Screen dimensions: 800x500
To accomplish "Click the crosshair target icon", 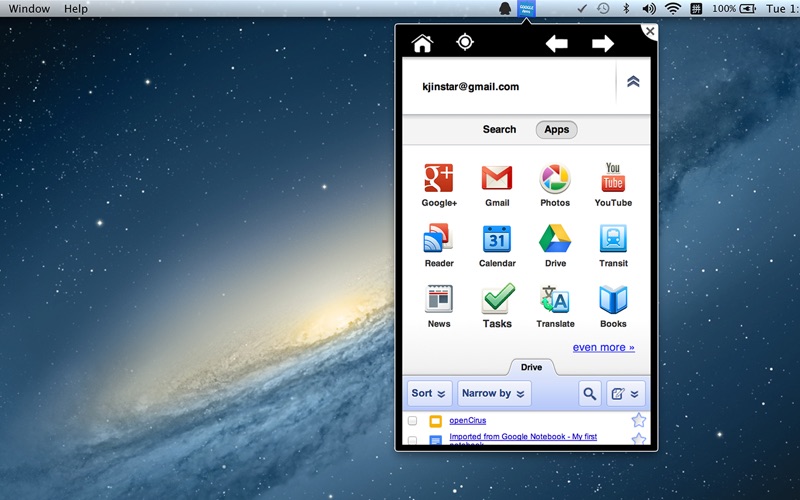I will coord(465,42).
